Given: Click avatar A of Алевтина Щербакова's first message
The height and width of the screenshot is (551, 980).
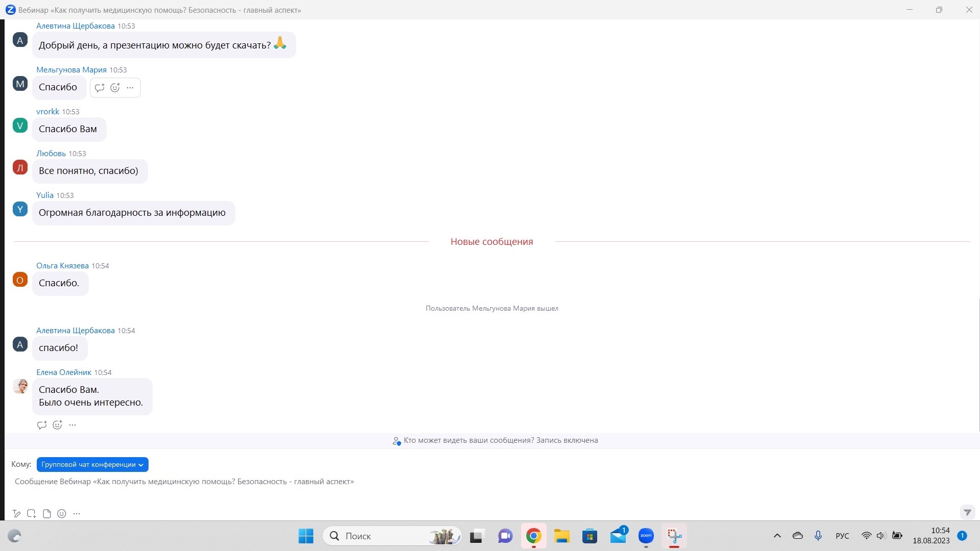Looking at the screenshot, I should pos(20,40).
